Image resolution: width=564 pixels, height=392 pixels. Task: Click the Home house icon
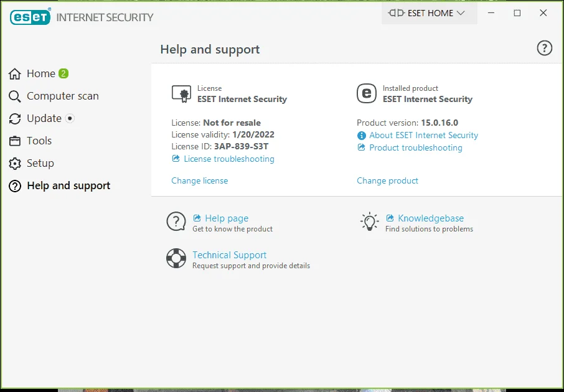pos(15,73)
